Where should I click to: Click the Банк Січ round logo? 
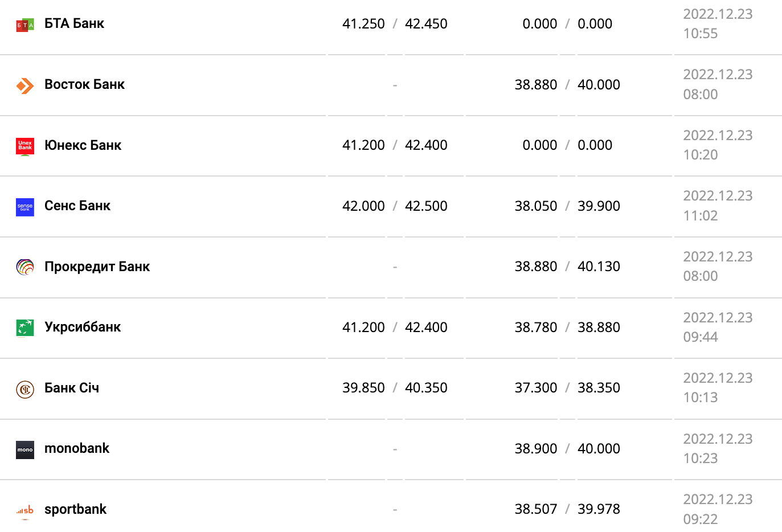pyautogui.click(x=25, y=389)
